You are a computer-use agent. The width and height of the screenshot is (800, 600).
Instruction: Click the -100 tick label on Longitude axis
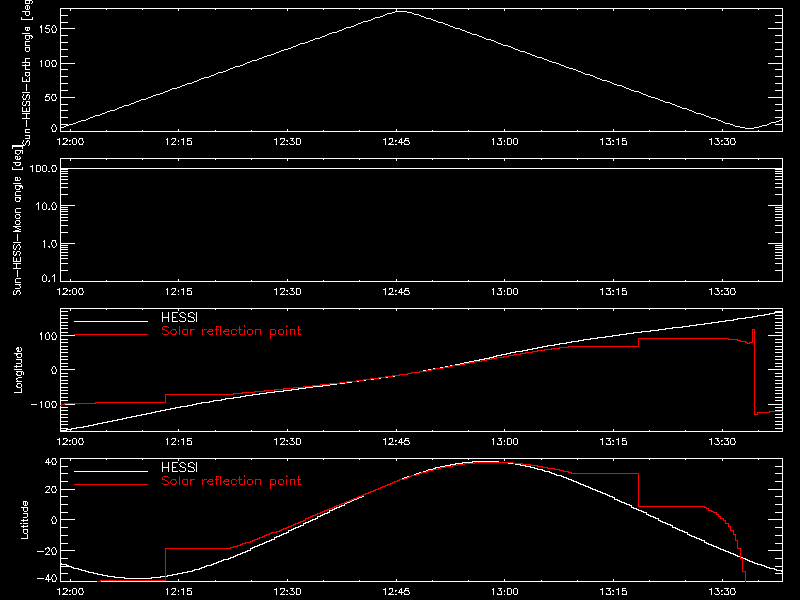(44, 405)
